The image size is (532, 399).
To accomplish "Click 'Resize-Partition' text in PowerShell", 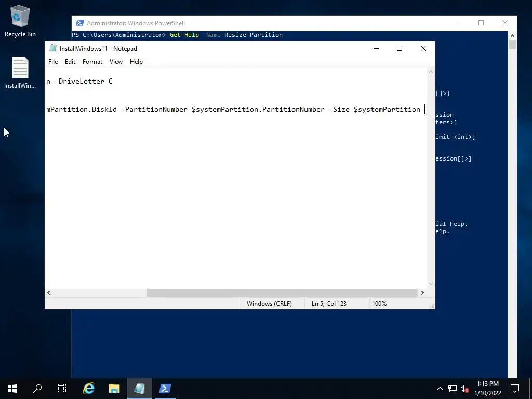I will coord(254,35).
